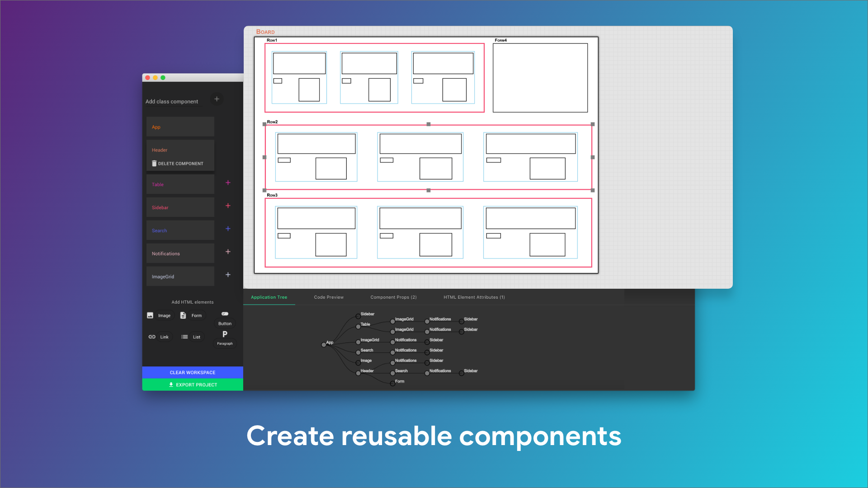The width and height of the screenshot is (868, 488).
Task: Select the Sidebar component card
Action: (x=180, y=207)
